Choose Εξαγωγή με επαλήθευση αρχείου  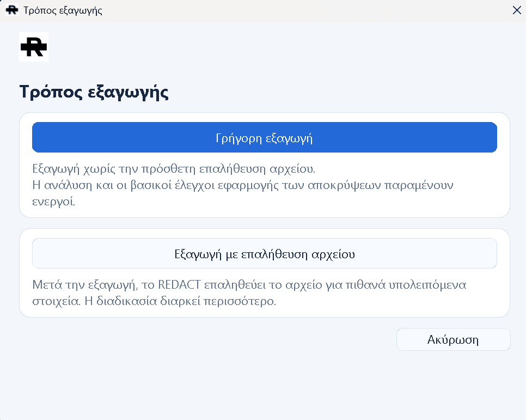pos(264,253)
